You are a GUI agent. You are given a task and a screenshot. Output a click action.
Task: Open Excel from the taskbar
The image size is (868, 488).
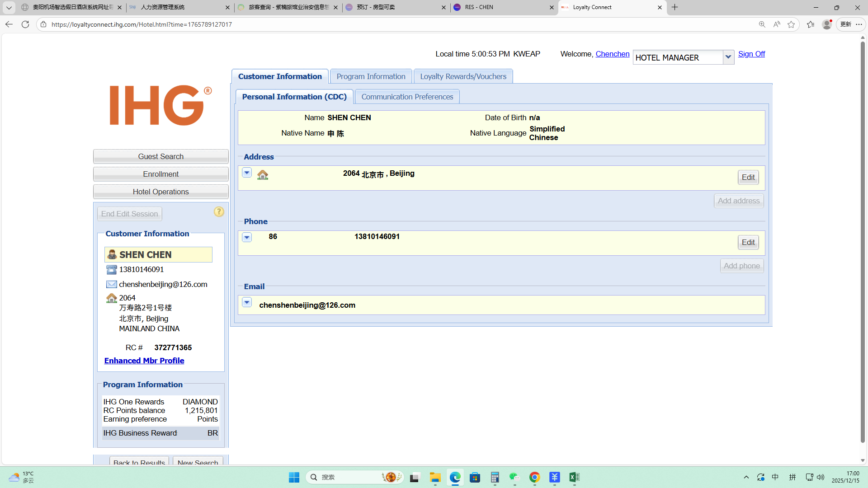coord(574,477)
